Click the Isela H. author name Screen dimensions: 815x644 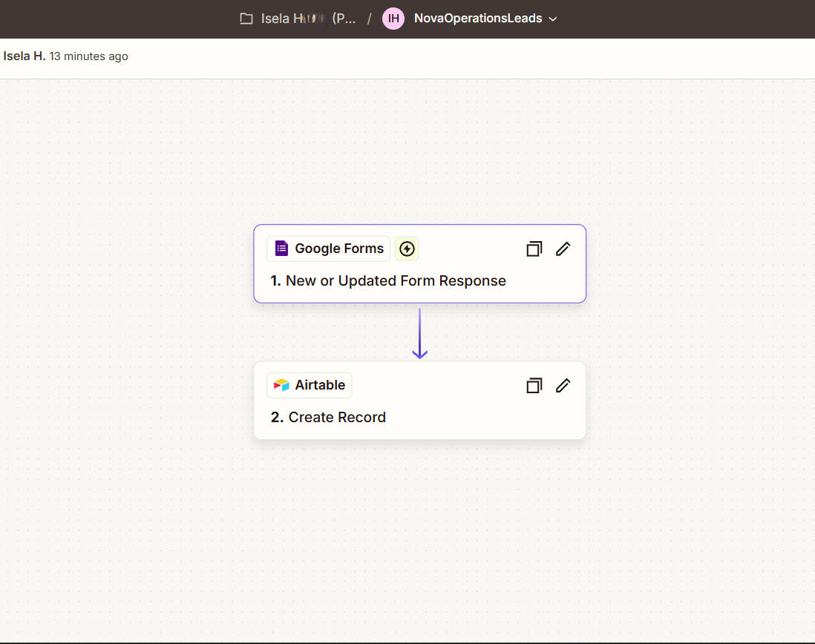point(24,56)
